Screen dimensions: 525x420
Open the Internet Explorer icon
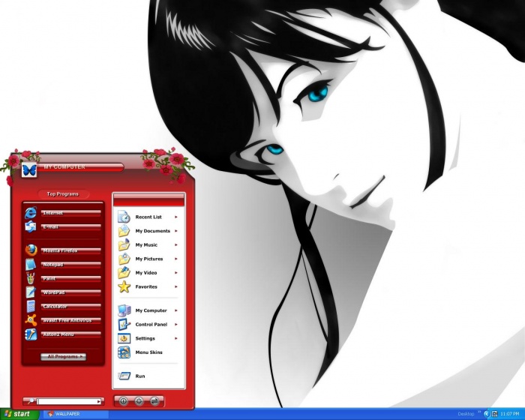pyautogui.click(x=31, y=213)
